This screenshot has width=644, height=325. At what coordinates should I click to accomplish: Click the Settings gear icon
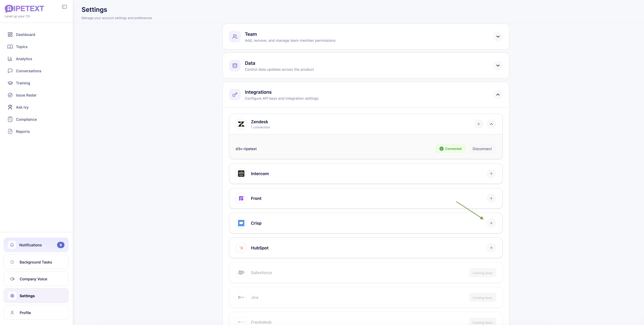(x=12, y=296)
